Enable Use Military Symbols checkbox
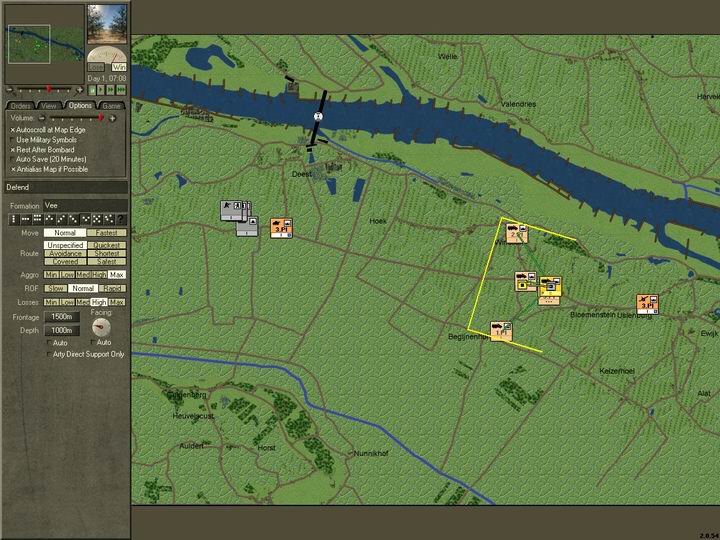Screen dimensions: 720x540 (13, 139)
